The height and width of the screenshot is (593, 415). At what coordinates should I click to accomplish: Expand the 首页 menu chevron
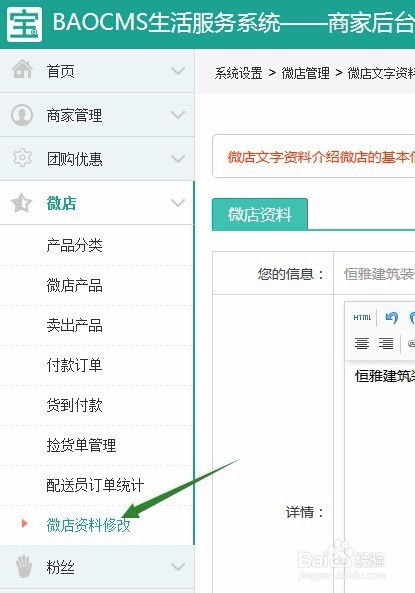pyautogui.click(x=178, y=71)
